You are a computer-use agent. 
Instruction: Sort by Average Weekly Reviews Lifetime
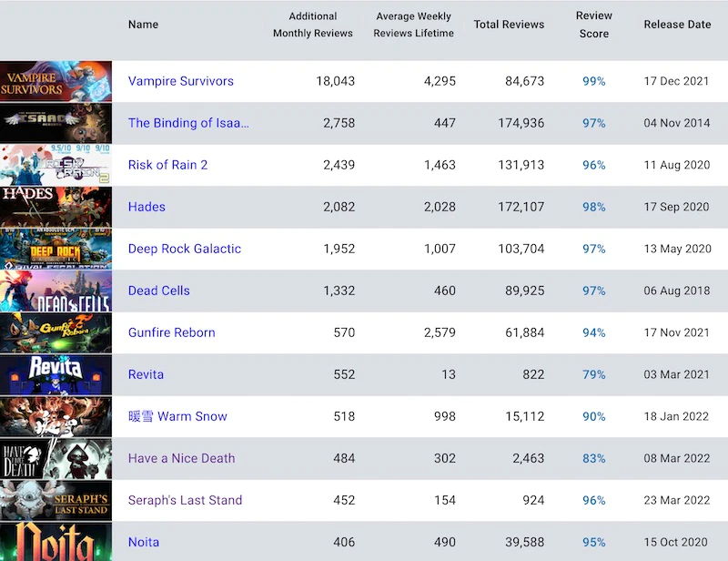pyautogui.click(x=413, y=25)
